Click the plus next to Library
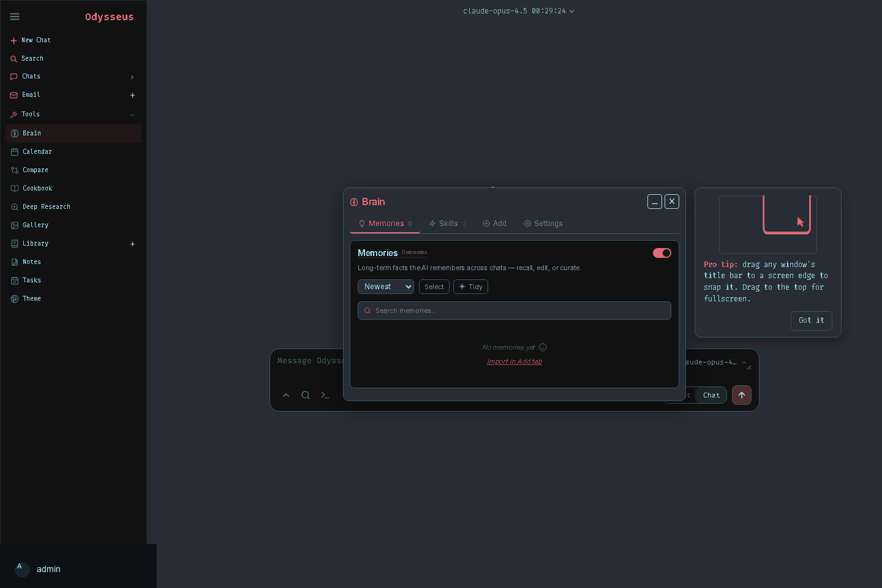882x588 pixels. 132,244
